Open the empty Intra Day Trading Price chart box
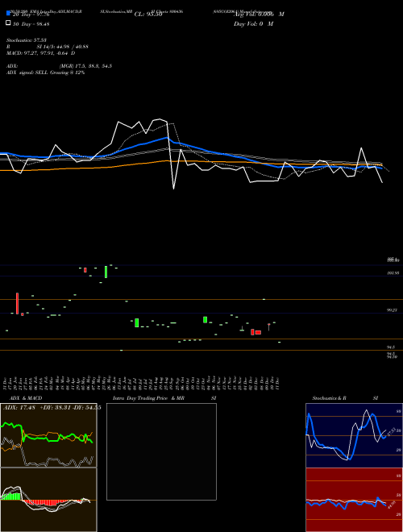The image size is (403, 532). click(x=161, y=451)
